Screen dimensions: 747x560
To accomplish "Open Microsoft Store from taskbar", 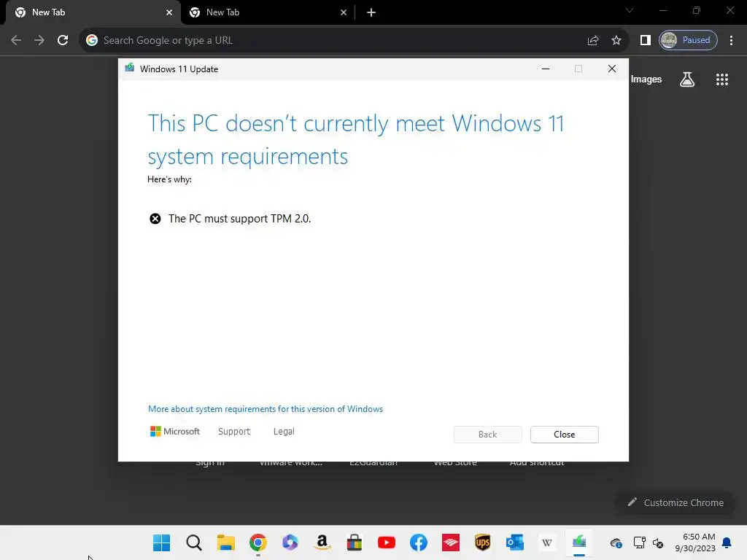I will pos(354,542).
